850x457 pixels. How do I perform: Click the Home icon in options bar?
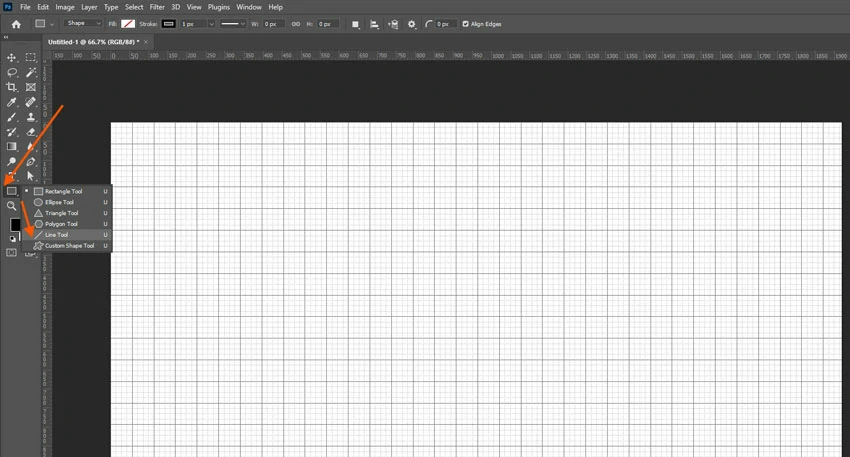15,23
